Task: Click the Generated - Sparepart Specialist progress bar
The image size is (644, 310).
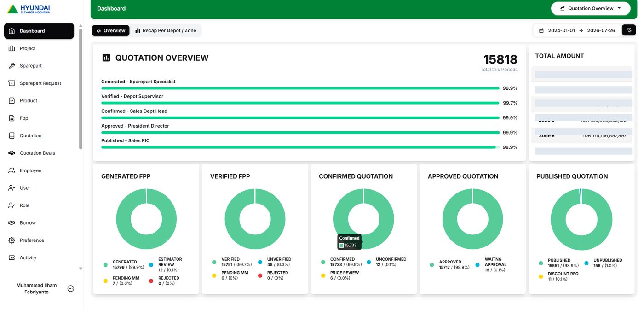Action: point(300,88)
